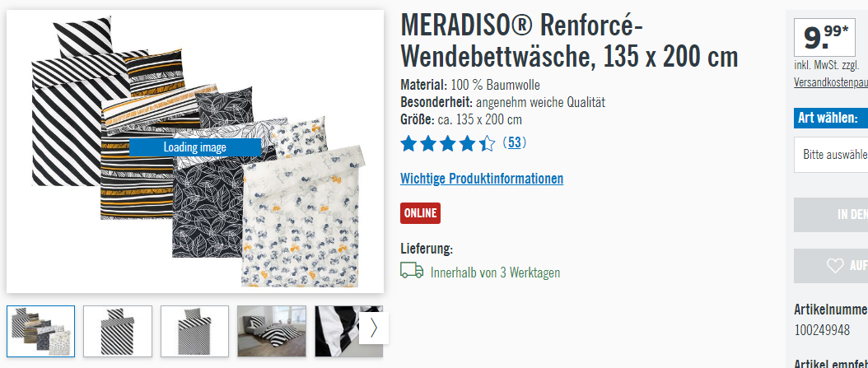Image resolution: width=868 pixels, height=368 pixels.
Task: Select the bedroom scene thumbnail
Action: coord(272,331)
